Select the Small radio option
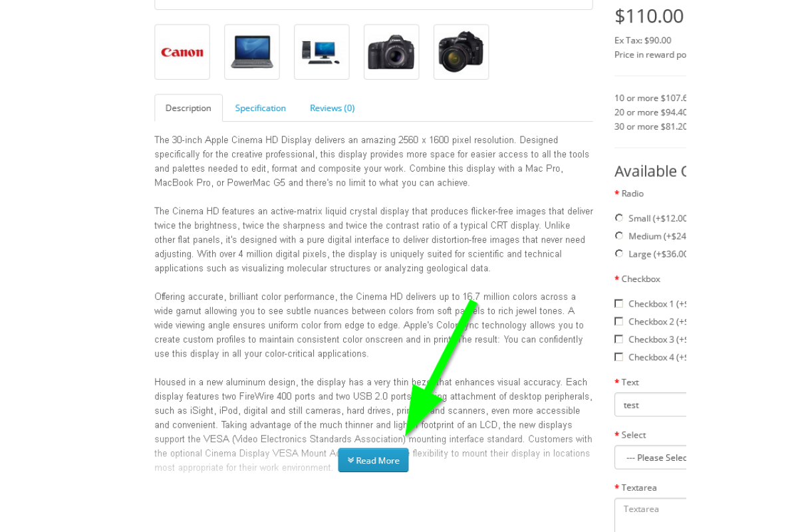798x532 pixels. [x=619, y=218]
